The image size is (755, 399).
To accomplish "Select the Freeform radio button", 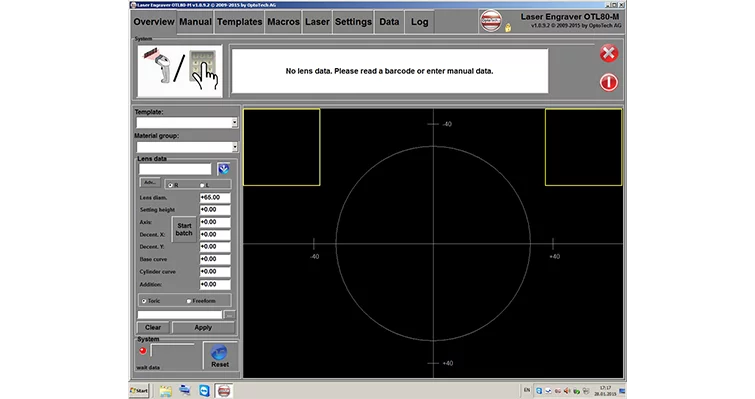I will pyautogui.click(x=189, y=301).
